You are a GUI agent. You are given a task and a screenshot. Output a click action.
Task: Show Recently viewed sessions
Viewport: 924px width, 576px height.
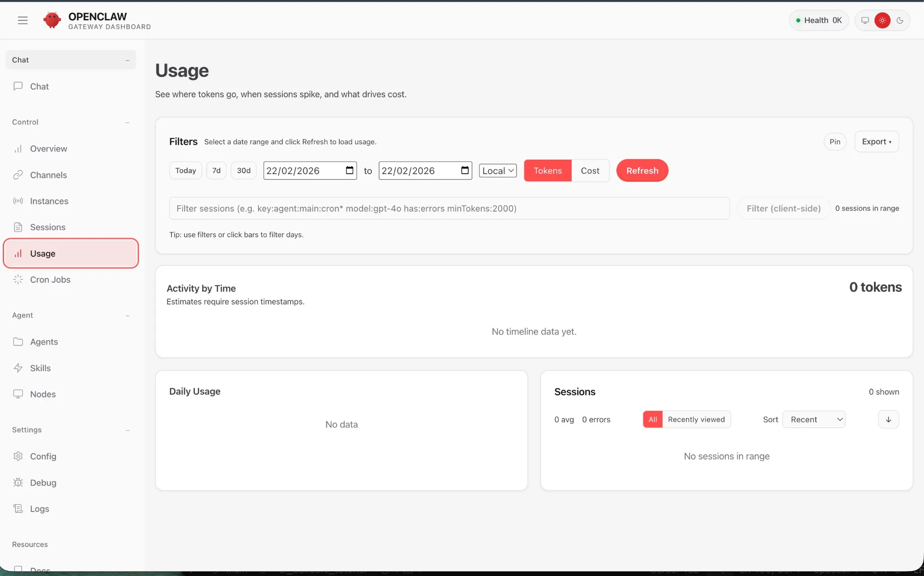(x=696, y=419)
